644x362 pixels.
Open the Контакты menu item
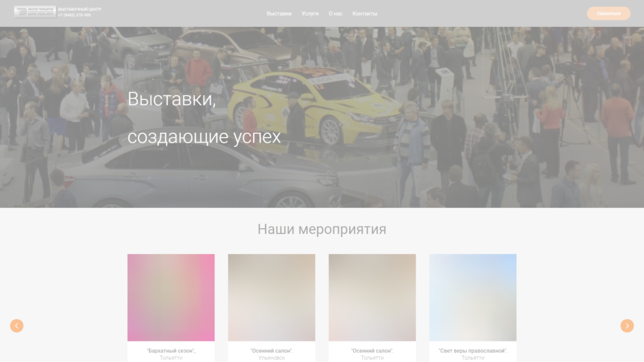point(365,14)
